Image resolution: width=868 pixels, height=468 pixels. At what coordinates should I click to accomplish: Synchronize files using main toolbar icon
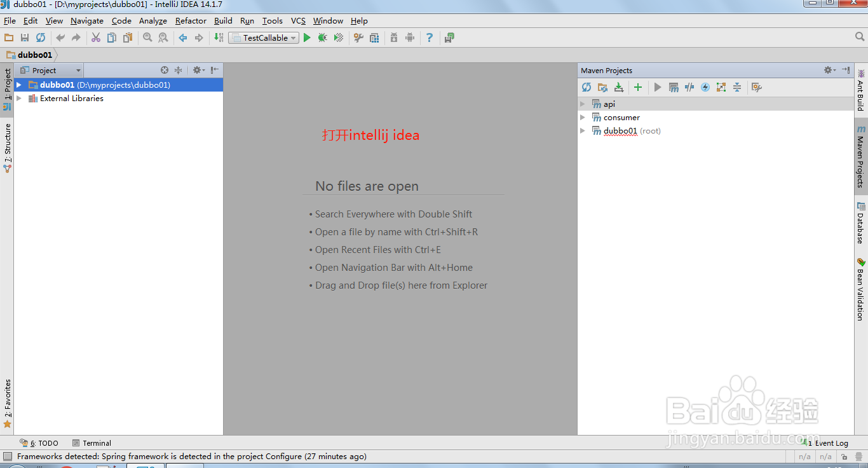tap(41, 38)
